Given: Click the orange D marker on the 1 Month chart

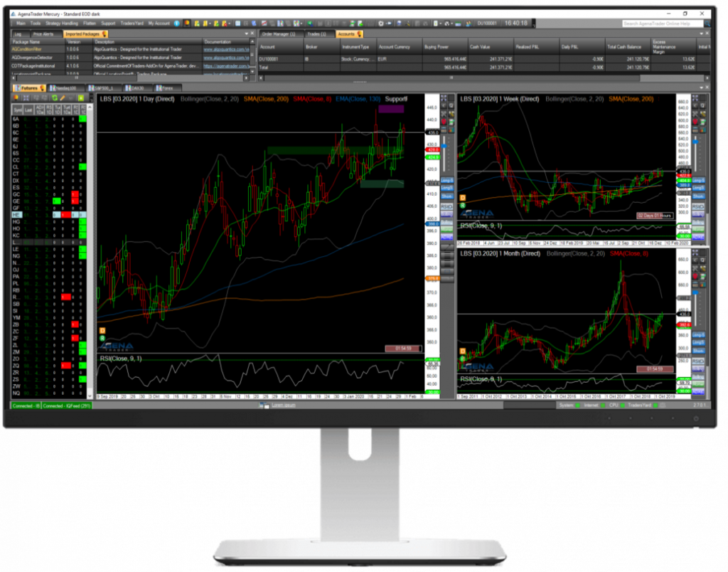Looking at the screenshot, I should (462, 351).
